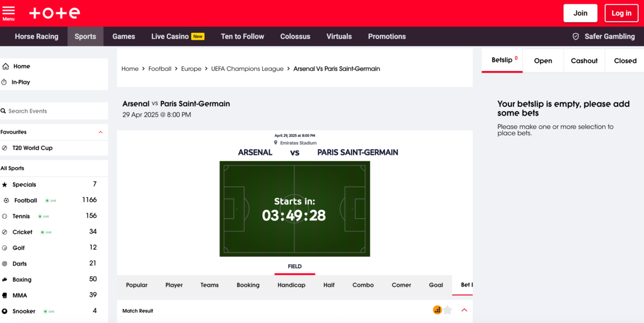Collapse the Favourites section chevron

(100, 132)
